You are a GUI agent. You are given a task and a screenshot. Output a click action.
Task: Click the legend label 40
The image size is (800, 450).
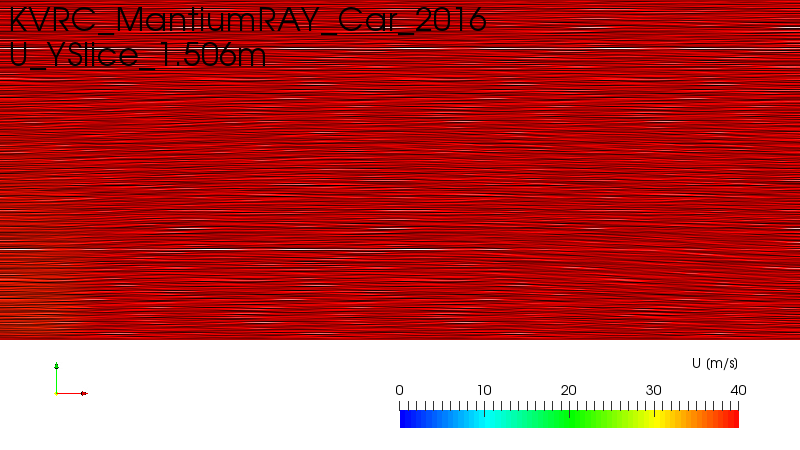[738, 390]
